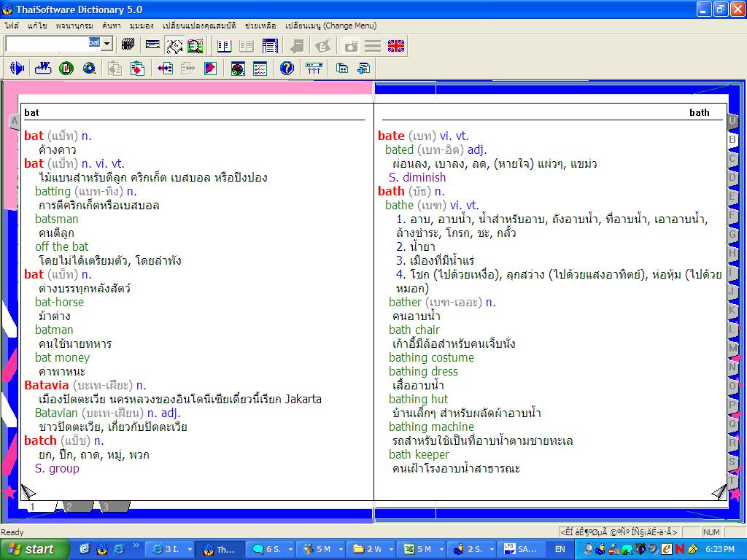Open the พจนานุกรม menu
747x560 pixels.
coord(74,26)
